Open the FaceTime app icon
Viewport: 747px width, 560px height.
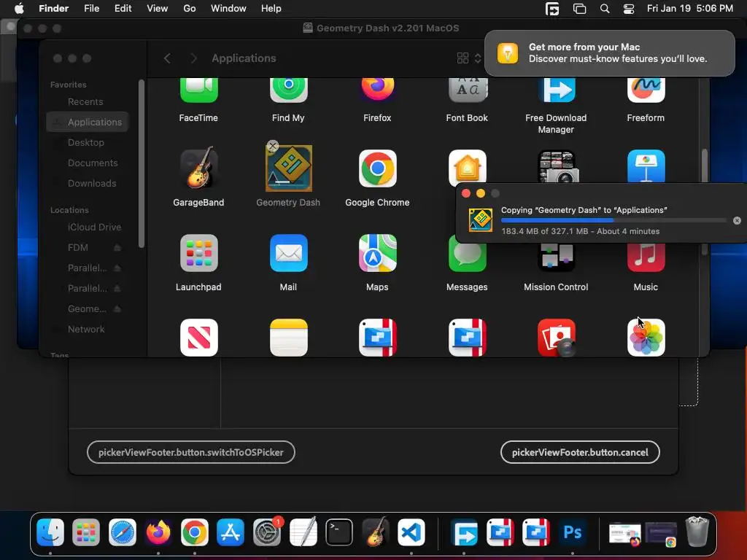[198, 90]
